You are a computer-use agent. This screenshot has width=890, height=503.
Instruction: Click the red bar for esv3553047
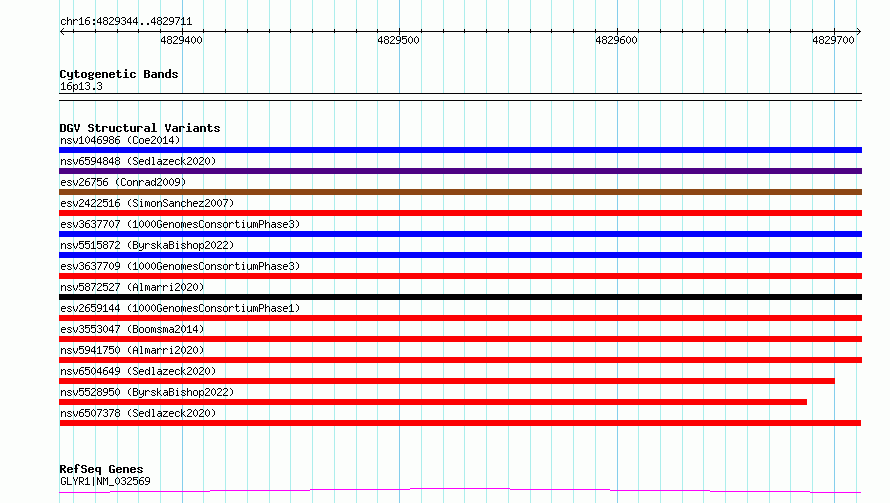(460, 339)
